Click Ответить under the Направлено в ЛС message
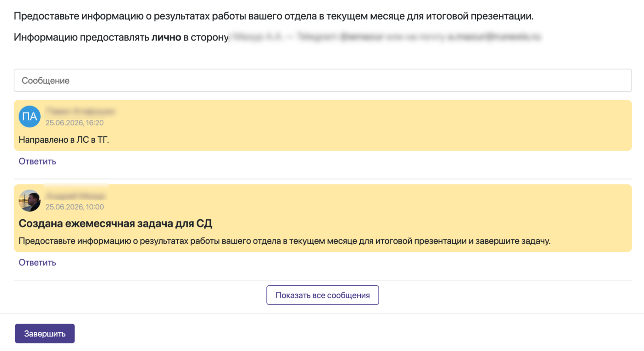The height and width of the screenshot is (351, 644). point(37,161)
